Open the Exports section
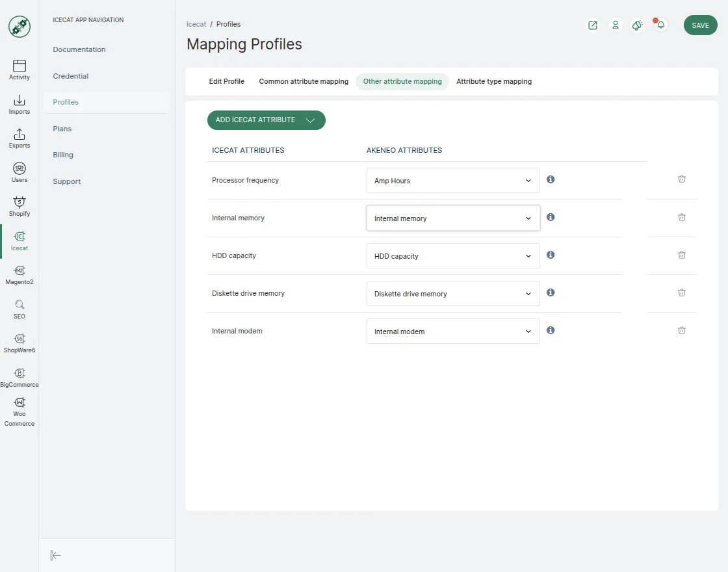The image size is (728, 572). click(19, 137)
